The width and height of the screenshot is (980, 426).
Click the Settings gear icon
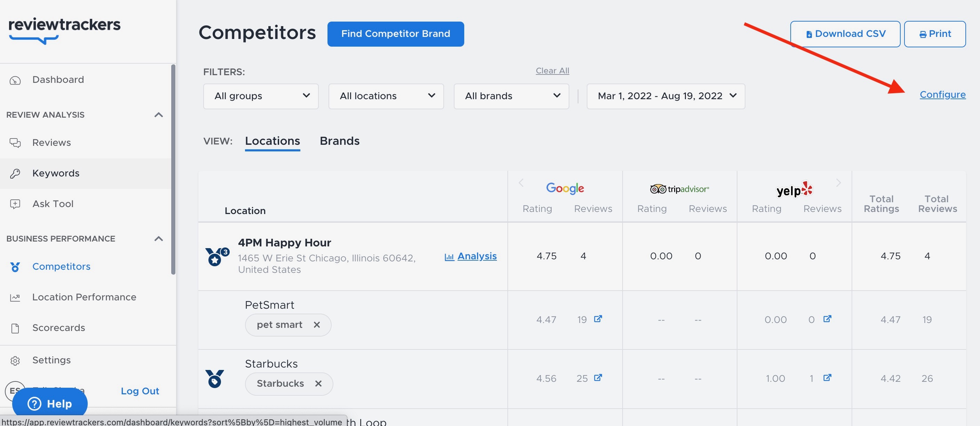(15, 361)
